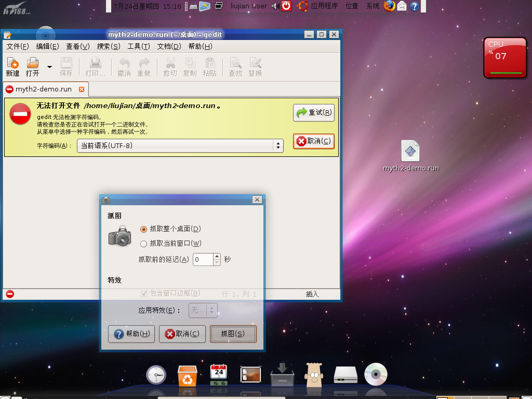Image resolution: width=532 pixels, height=399 pixels.
Task: Click the capture delay number field
Action: pos(203,260)
